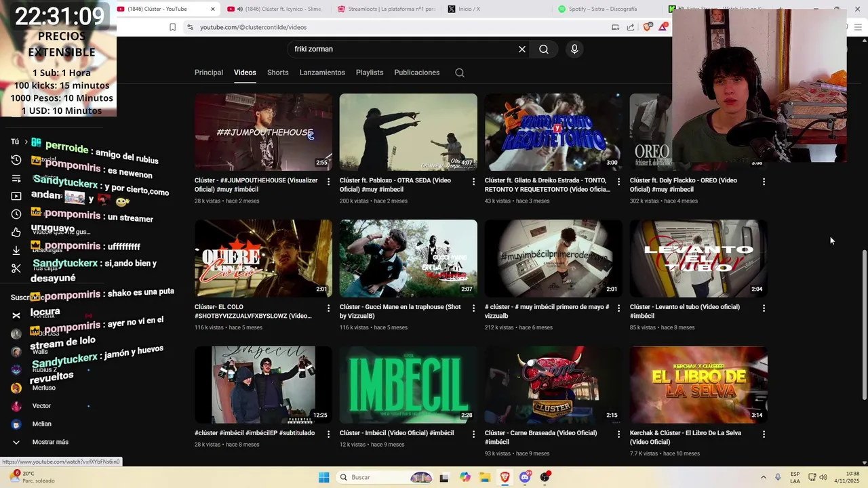Switch to the Inicio / X browser tab
The width and height of the screenshot is (868, 488).
coord(498,9)
